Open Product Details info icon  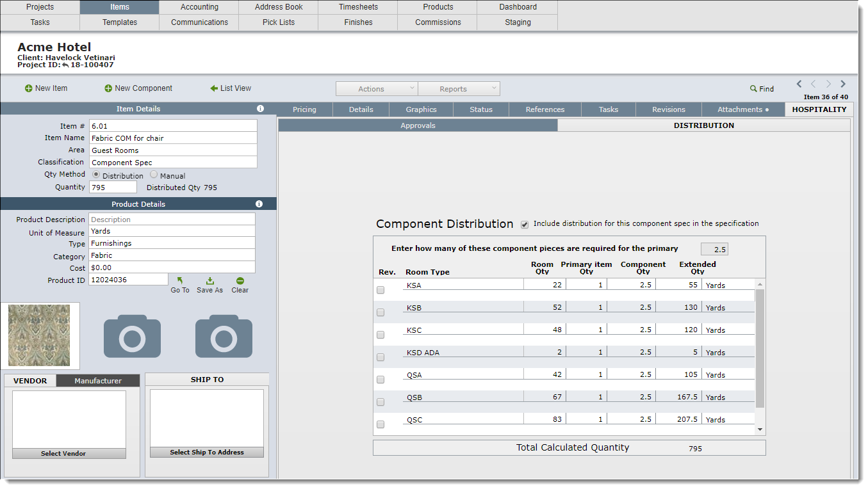[259, 204]
